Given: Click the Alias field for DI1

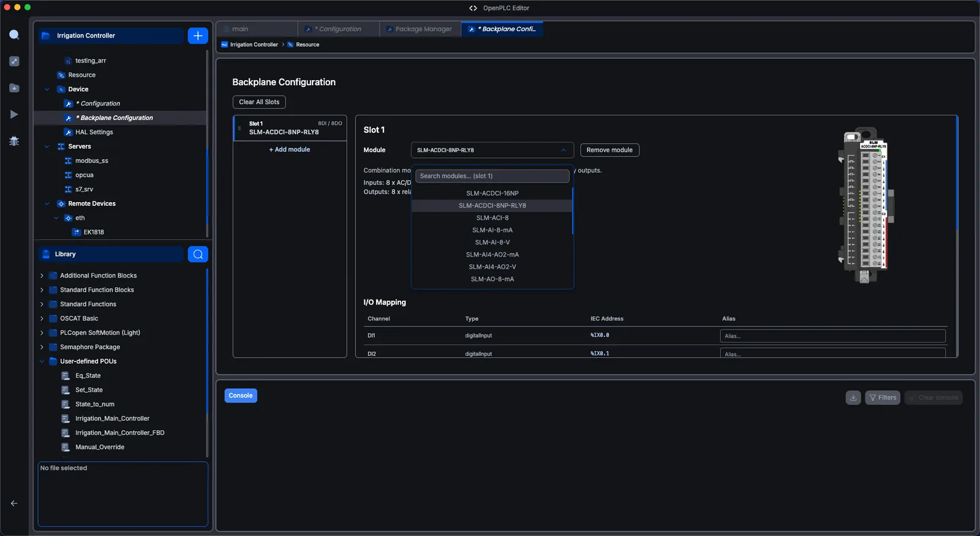Looking at the screenshot, I should point(832,336).
